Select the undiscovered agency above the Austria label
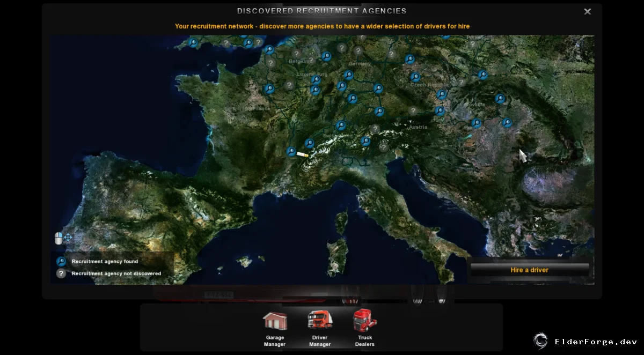 pyautogui.click(x=412, y=111)
